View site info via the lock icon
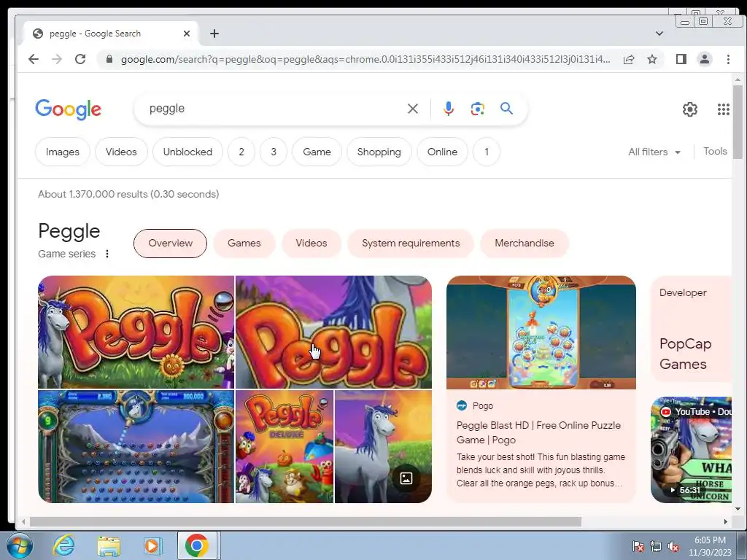 click(109, 59)
